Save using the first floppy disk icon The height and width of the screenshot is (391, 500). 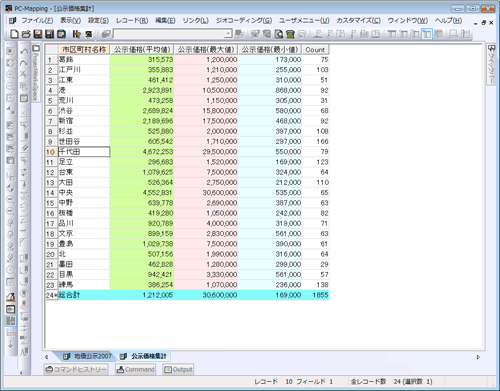click(38, 34)
